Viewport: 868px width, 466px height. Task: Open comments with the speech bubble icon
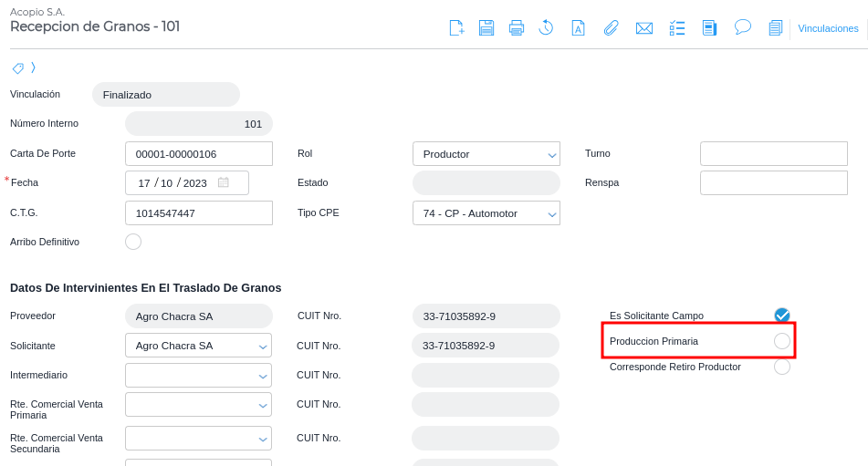tap(743, 27)
